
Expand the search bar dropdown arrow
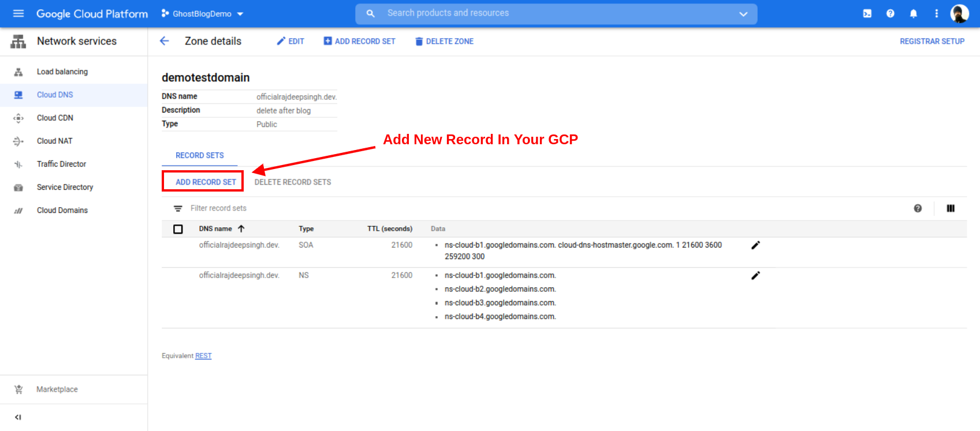(x=743, y=14)
